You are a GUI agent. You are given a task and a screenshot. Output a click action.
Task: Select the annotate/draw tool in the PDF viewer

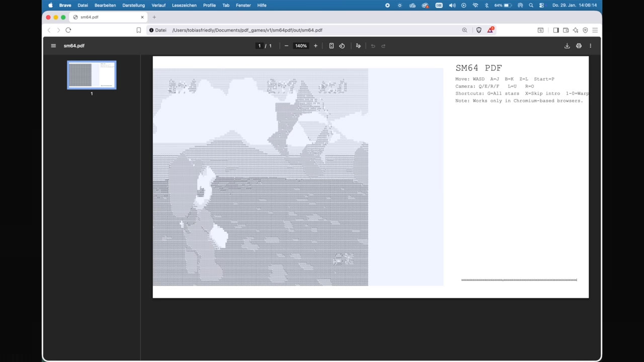[358, 46]
